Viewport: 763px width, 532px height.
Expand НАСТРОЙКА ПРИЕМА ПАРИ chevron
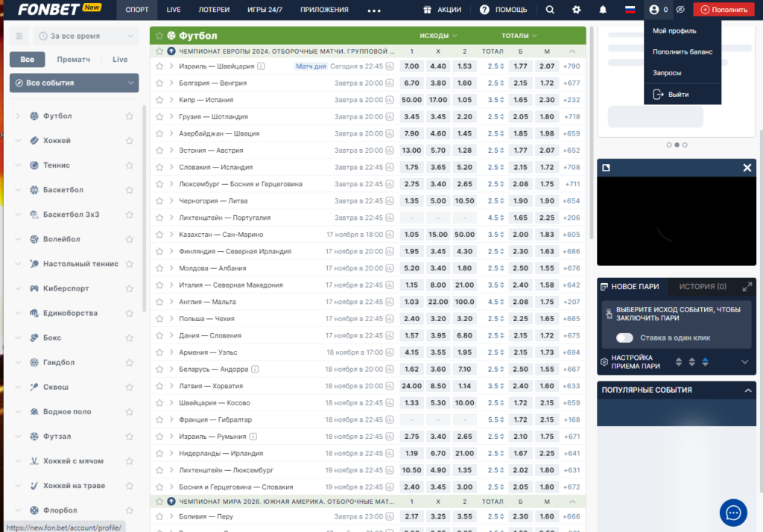click(x=744, y=362)
